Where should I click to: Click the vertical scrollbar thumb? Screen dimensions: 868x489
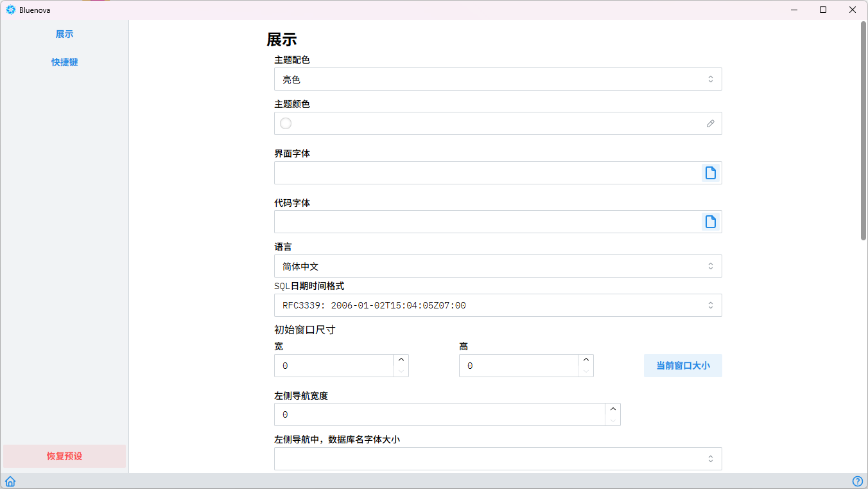point(864,131)
